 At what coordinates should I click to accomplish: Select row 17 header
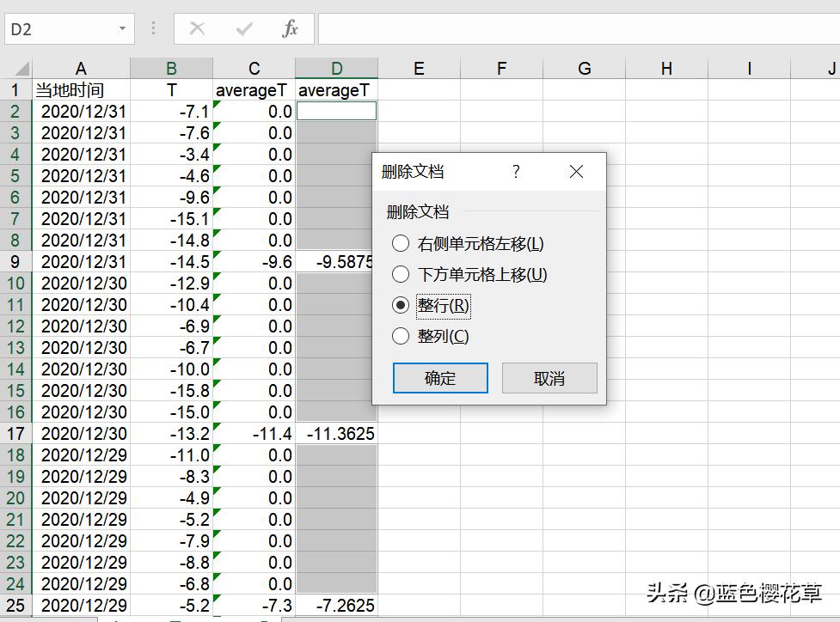click(x=15, y=434)
